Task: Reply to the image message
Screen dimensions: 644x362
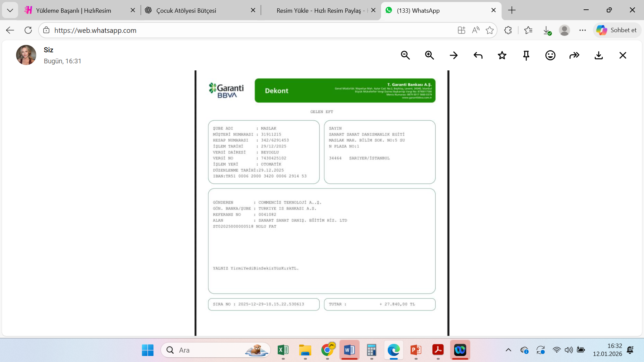Action: pos(478,55)
